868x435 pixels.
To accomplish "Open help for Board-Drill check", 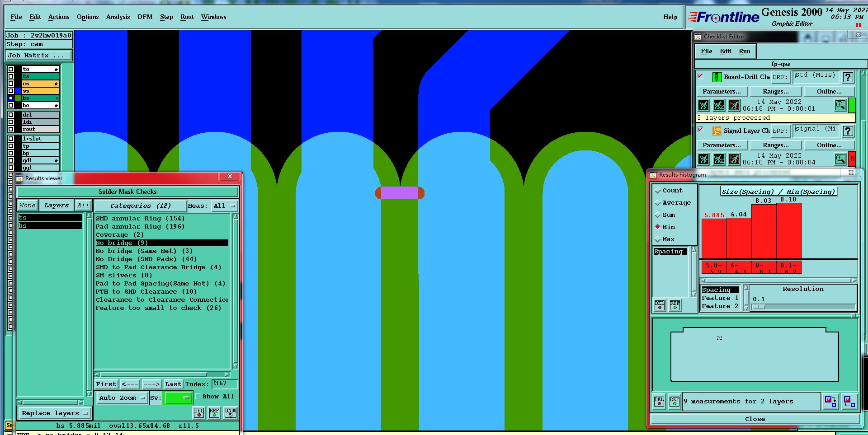I will [848, 77].
